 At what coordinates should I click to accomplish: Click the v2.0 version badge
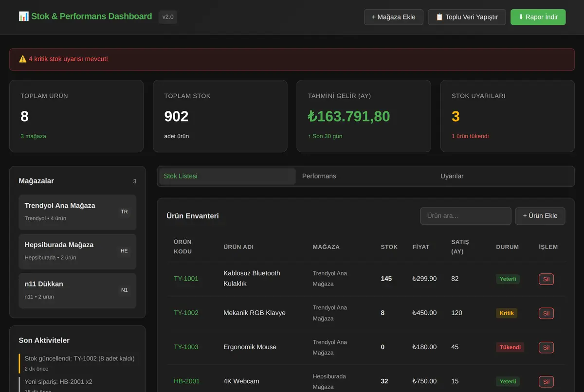point(168,17)
